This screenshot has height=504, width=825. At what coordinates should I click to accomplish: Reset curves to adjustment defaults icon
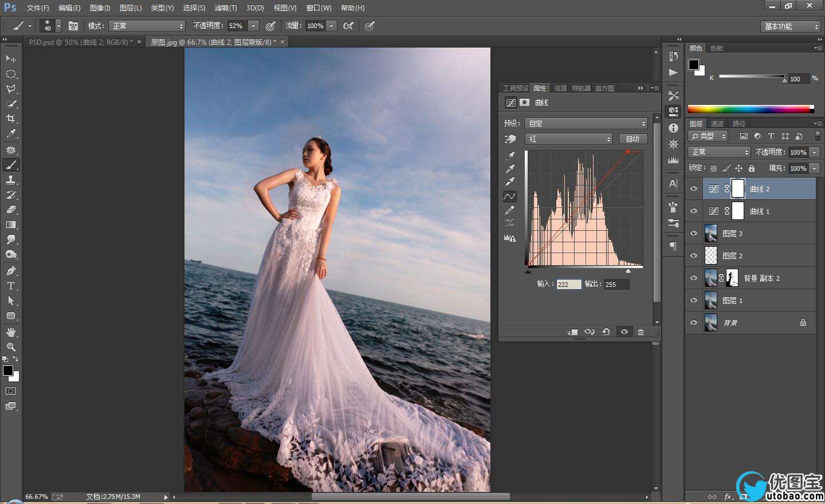click(x=606, y=332)
